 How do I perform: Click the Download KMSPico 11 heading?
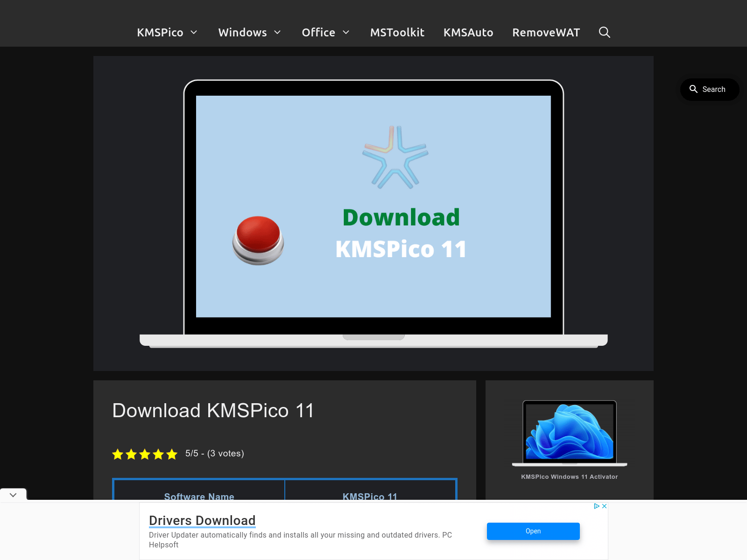(x=213, y=411)
